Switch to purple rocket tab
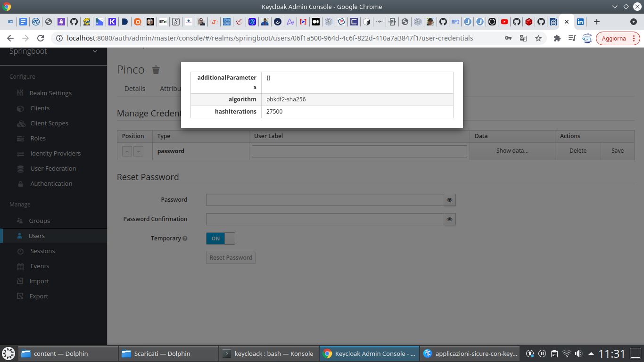 pos(61,22)
